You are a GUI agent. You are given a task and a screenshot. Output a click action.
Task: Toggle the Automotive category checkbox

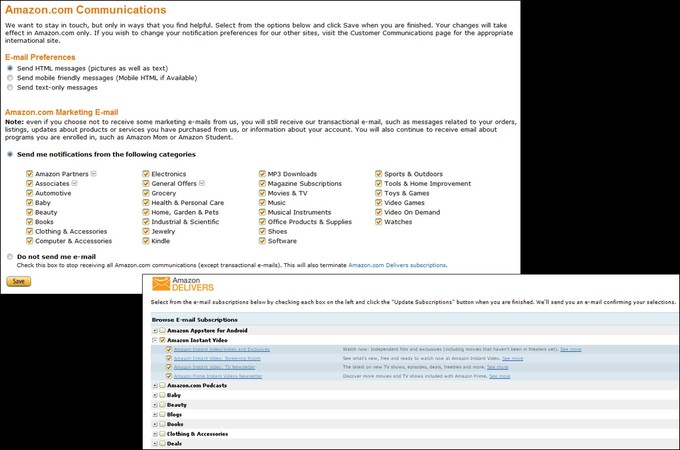tap(29, 193)
